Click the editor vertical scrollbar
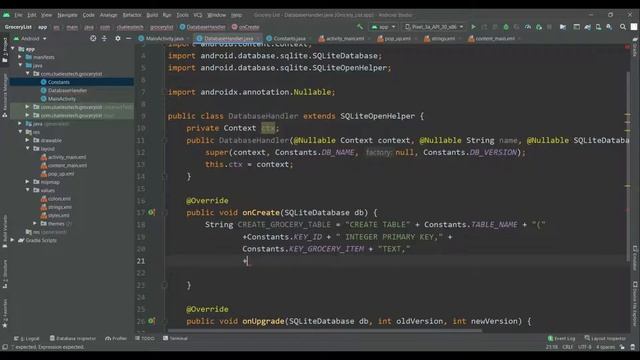This screenshot has width=640, height=360. (x=628, y=167)
